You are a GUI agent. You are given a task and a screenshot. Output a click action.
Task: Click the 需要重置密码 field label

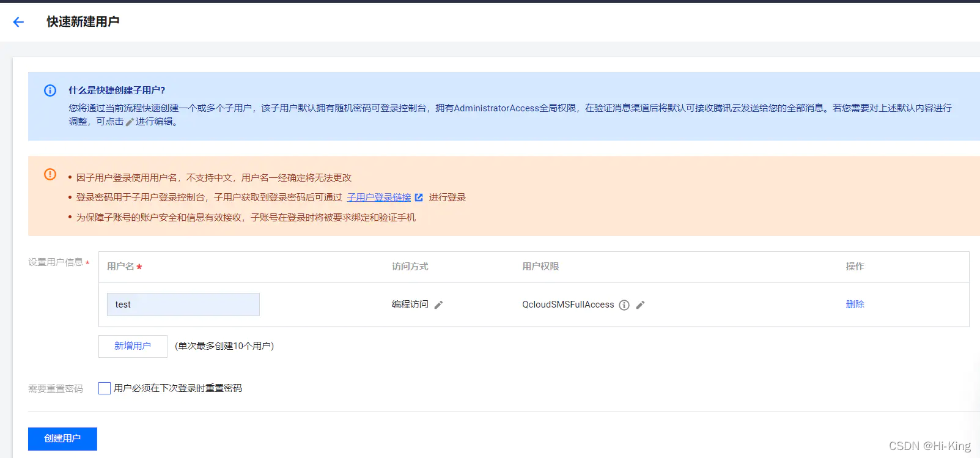coord(56,389)
